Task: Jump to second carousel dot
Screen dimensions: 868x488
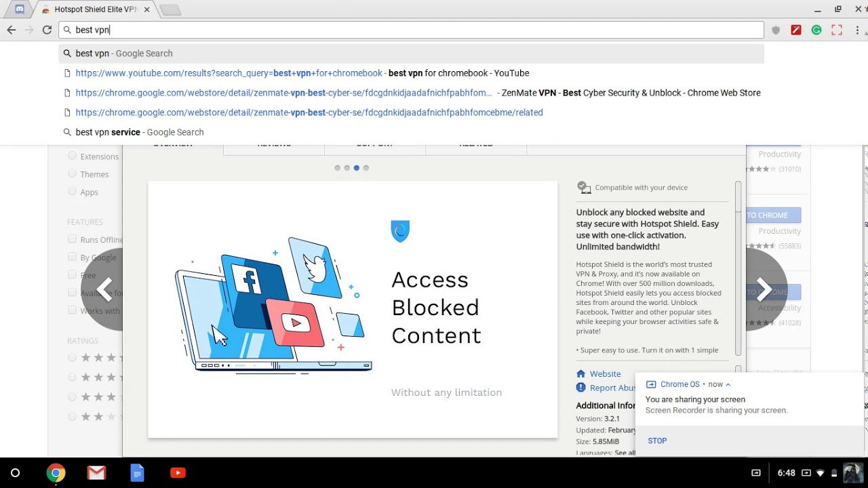Action: pyautogui.click(x=347, y=168)
